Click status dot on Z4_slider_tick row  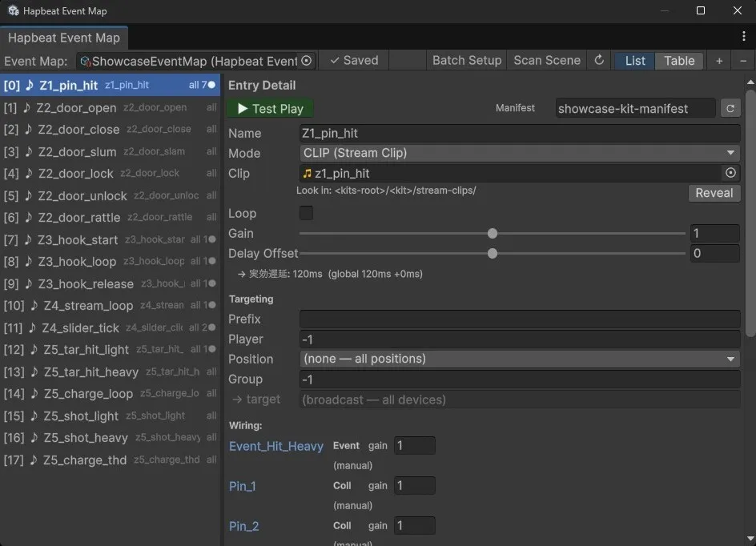coord(211,327)
